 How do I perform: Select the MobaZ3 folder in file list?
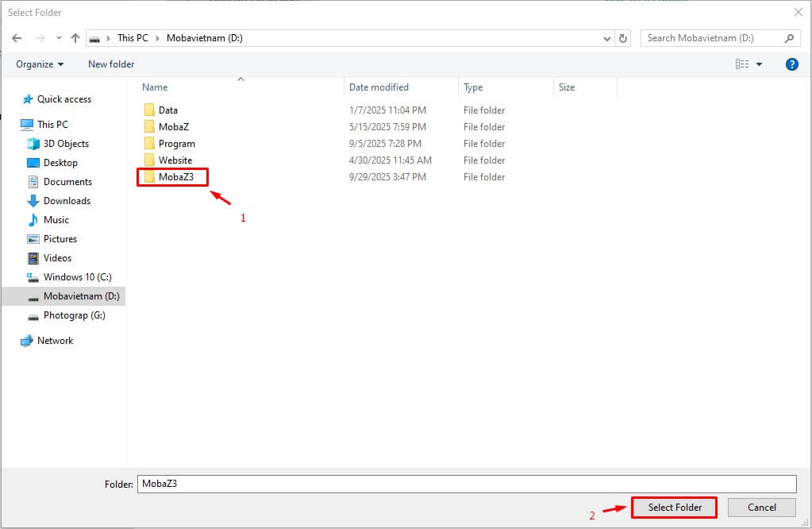click(x=175, y=177)
